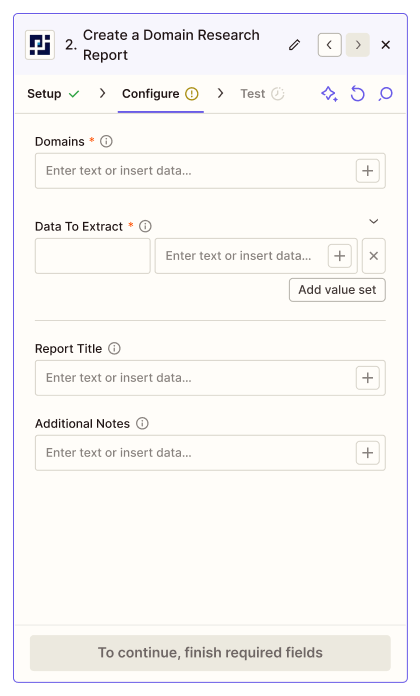Switch to the Test tab
Screen dimensions: 420x696
click(262, 94)
